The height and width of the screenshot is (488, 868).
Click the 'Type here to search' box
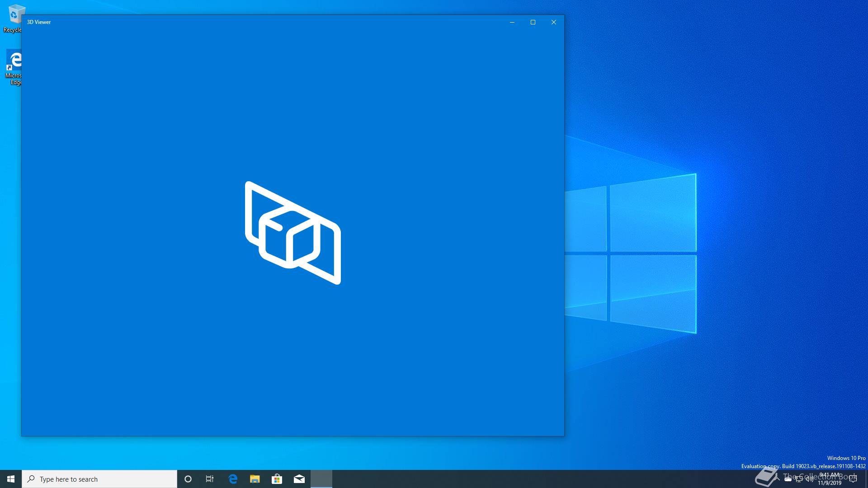click(99, 479)
